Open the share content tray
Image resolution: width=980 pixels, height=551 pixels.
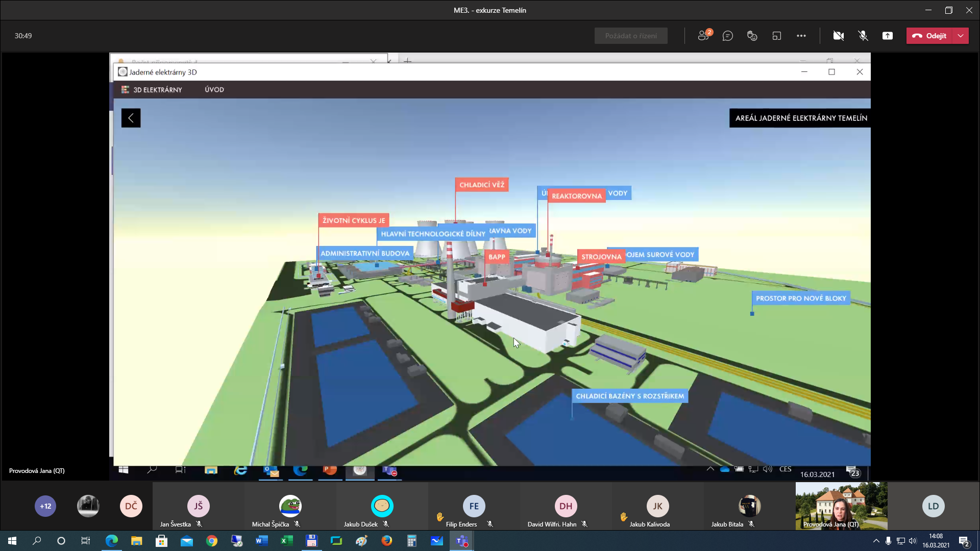[888, 36]
